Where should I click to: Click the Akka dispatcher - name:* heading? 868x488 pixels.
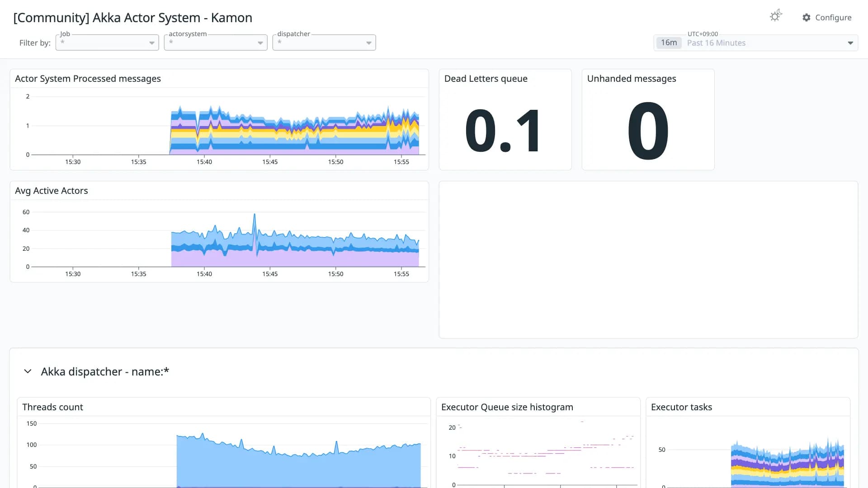tap(105, 372)
